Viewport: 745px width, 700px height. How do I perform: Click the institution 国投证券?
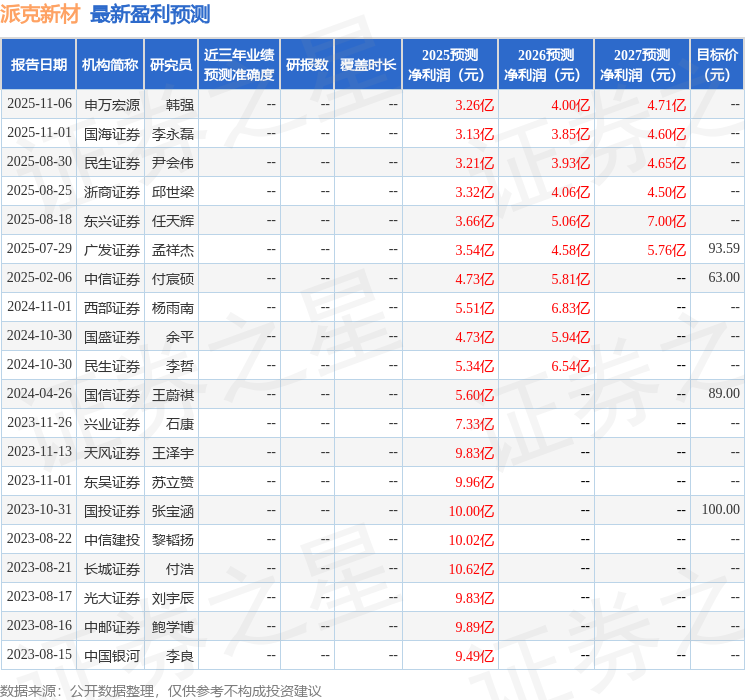(x=112, y=511)
